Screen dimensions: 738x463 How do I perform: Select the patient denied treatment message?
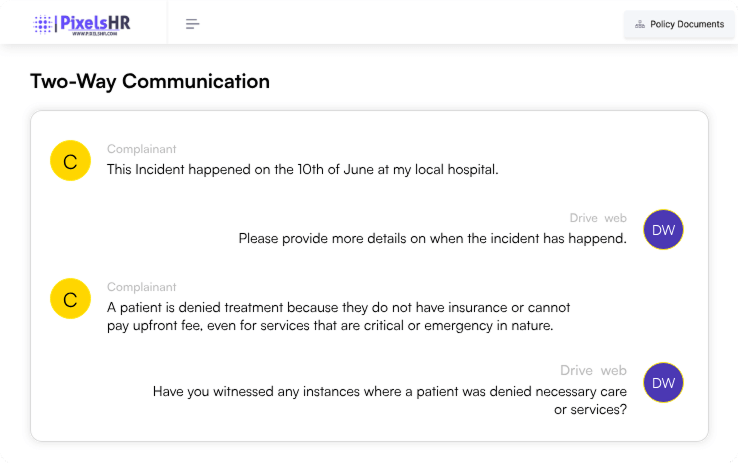pos(338,316)
